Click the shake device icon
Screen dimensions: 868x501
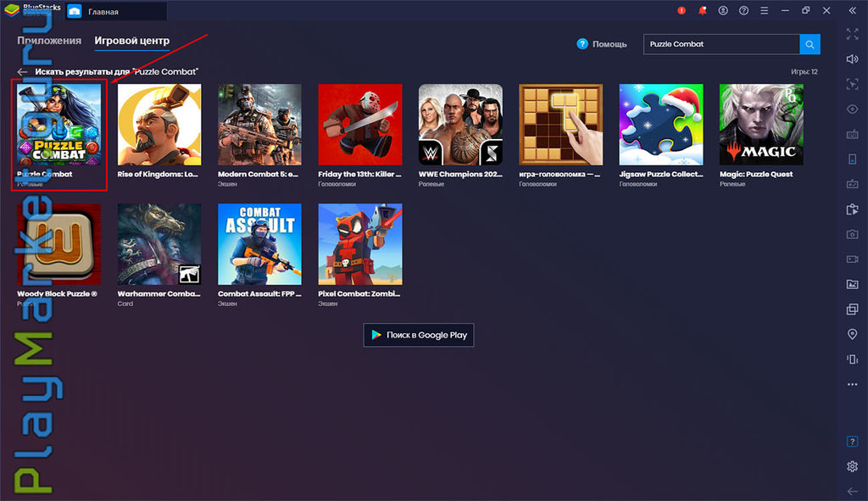click(x=853, y=359)
